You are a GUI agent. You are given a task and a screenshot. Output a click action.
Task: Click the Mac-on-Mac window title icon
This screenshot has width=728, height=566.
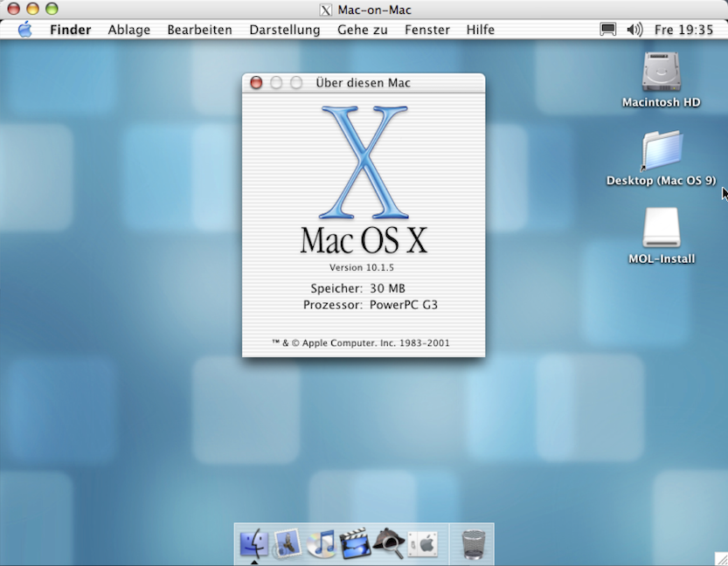[x=326, y=10]
